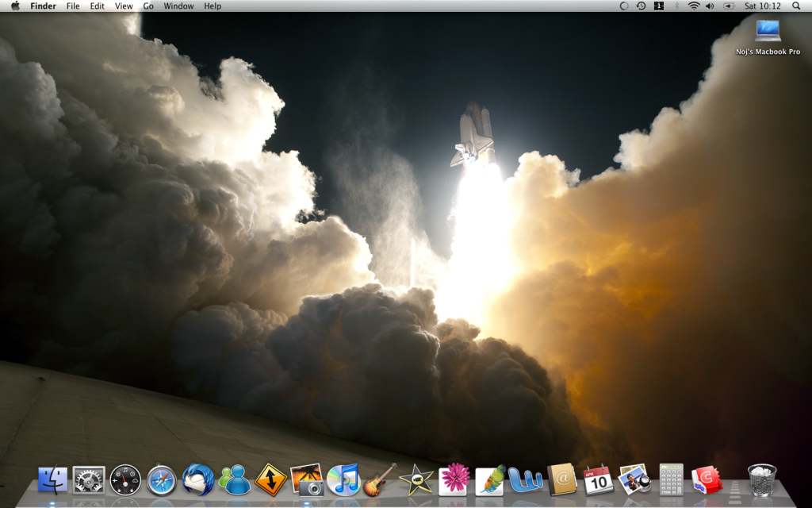The height and width of the screenshot is (508, 812).
Task: Open the Trash in the dock
Action: (x=762, y=480)
